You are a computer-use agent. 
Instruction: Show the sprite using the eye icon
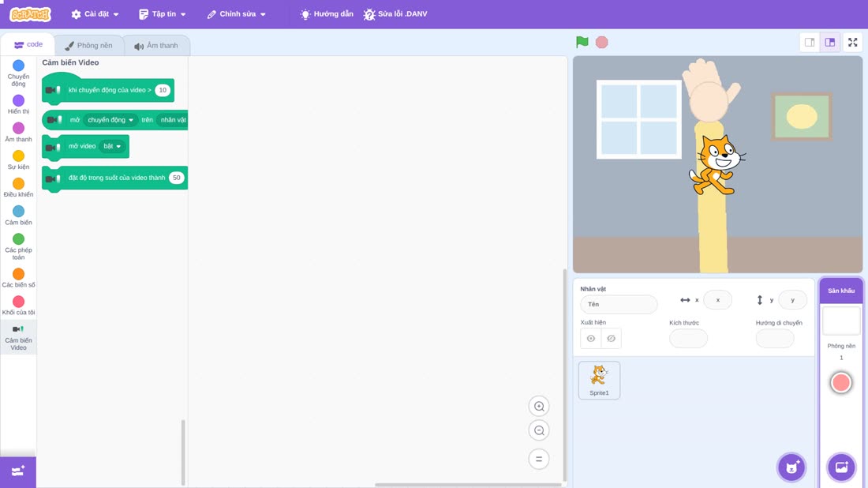(591, 339)
